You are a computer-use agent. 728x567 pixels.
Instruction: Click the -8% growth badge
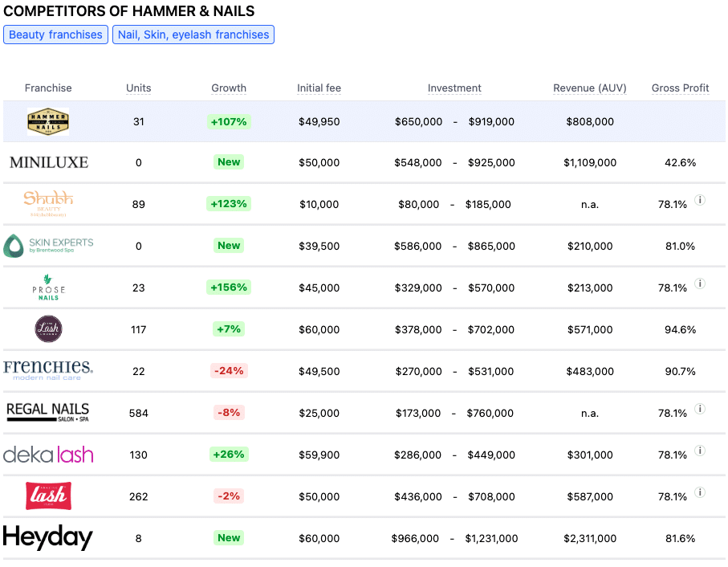(x=229, y=413)
